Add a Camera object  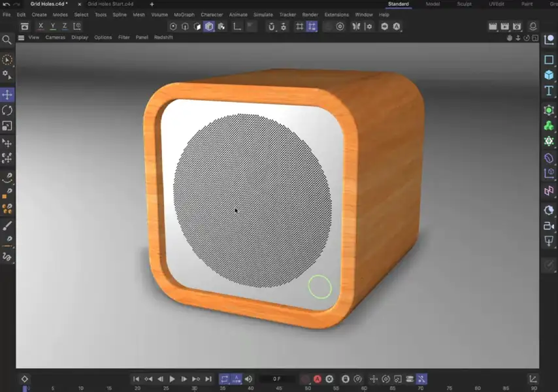(549, 226)
